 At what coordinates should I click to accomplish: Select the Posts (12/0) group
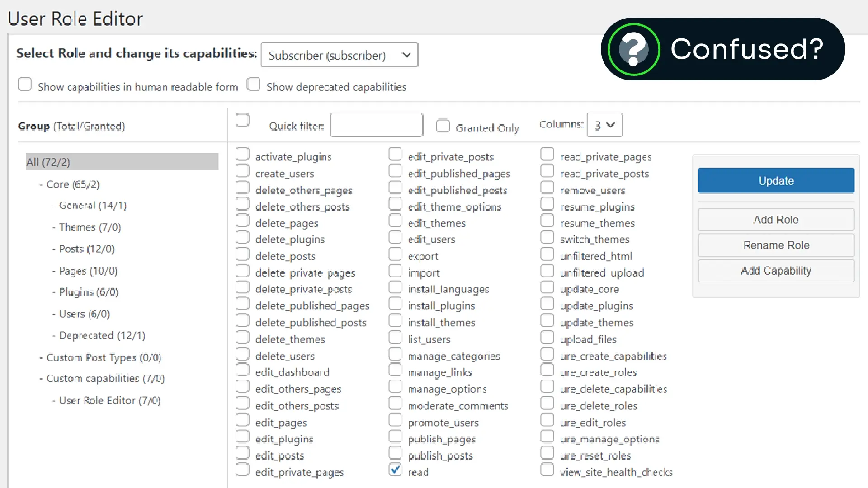(86, 249)
